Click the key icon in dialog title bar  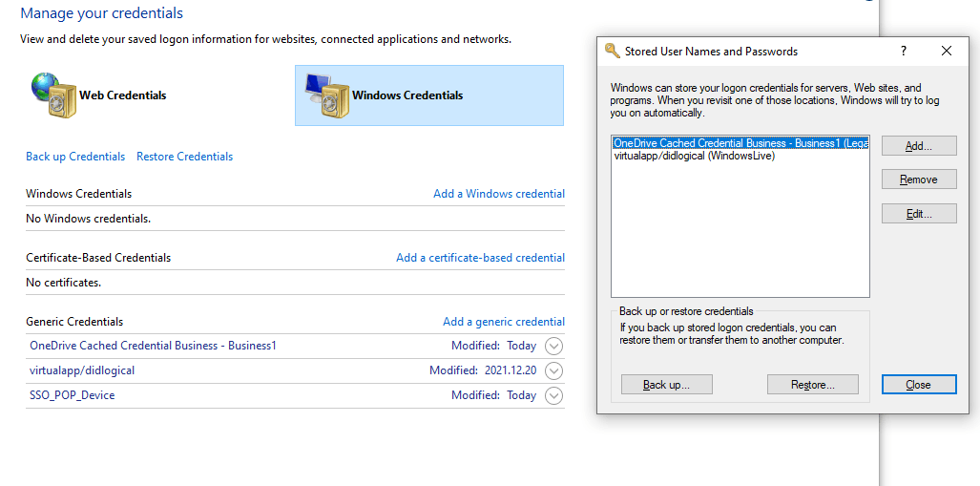pyautogui.click(x=613, y=52)
